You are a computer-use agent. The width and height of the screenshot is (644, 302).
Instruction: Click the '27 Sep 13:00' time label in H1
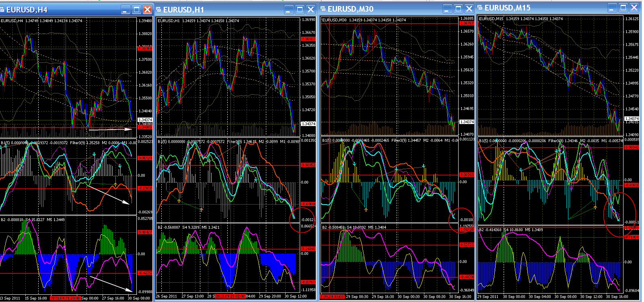pyautogui.click(x=193, y=296)
